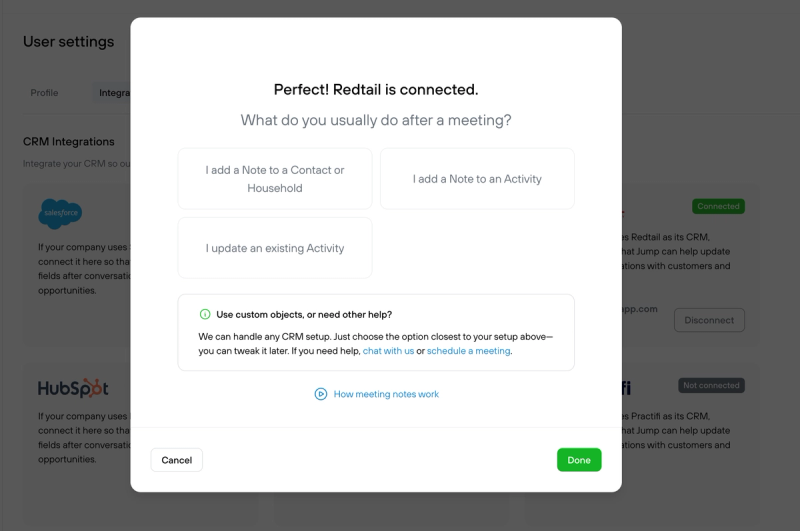Open "How meeting notes work" video link

pyautogui.click(x=386, y=394)
